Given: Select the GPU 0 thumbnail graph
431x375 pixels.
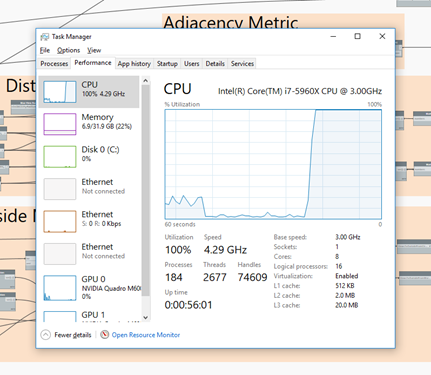Looking at the screenshot, I should click(x=60, y=288).
